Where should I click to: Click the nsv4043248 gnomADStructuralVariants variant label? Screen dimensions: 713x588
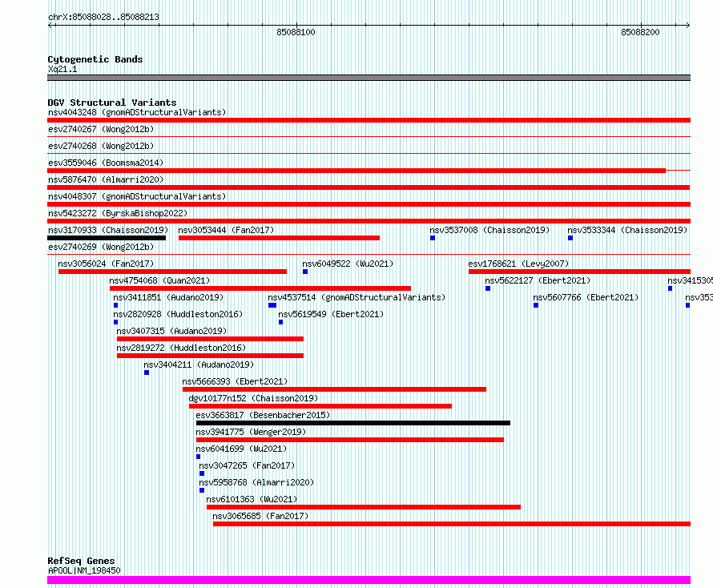click(x=137, y=112)
